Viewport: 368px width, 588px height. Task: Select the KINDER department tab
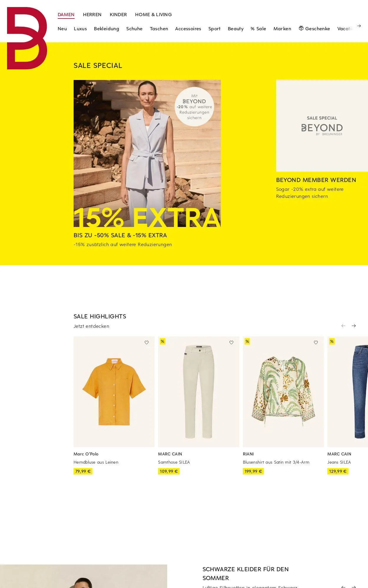[118, 14]
